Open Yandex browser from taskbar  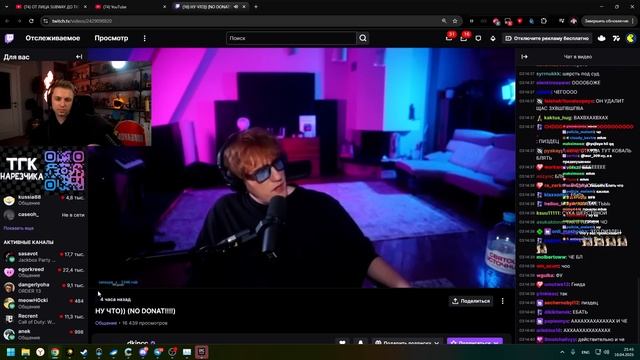pos(40,352)
